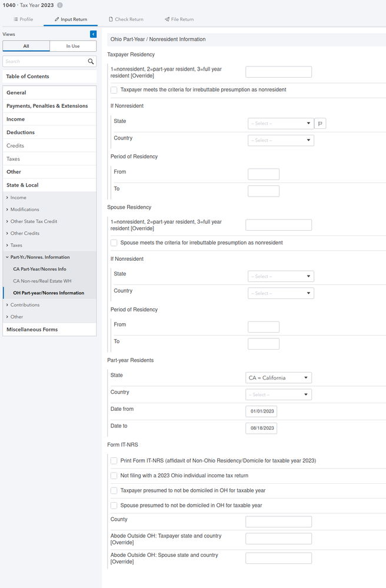
Task: Click spouse Period of Residency From field
Action: [x=264, y=327]
